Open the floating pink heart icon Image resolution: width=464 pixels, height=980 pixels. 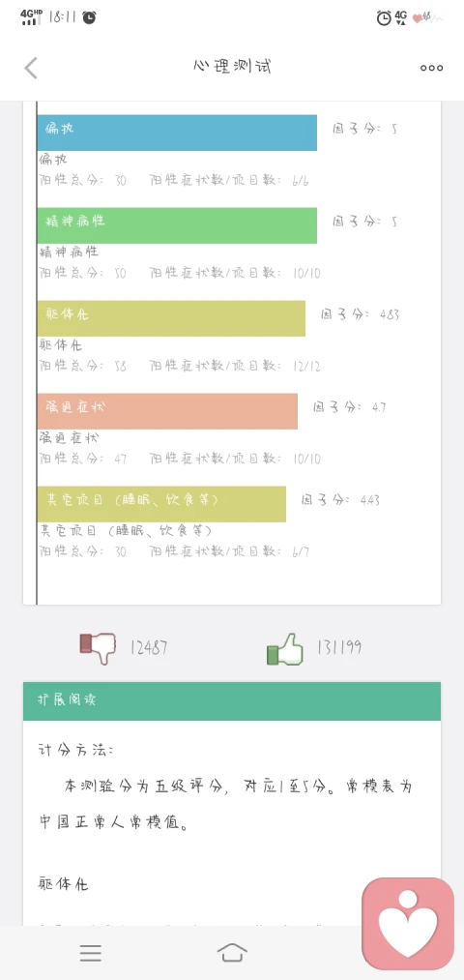click(408, 924)
